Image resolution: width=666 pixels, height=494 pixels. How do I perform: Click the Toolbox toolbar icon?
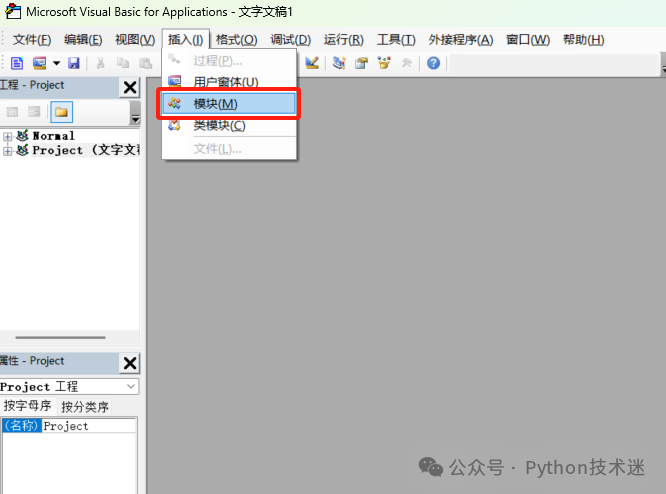[x=406, y=63]
